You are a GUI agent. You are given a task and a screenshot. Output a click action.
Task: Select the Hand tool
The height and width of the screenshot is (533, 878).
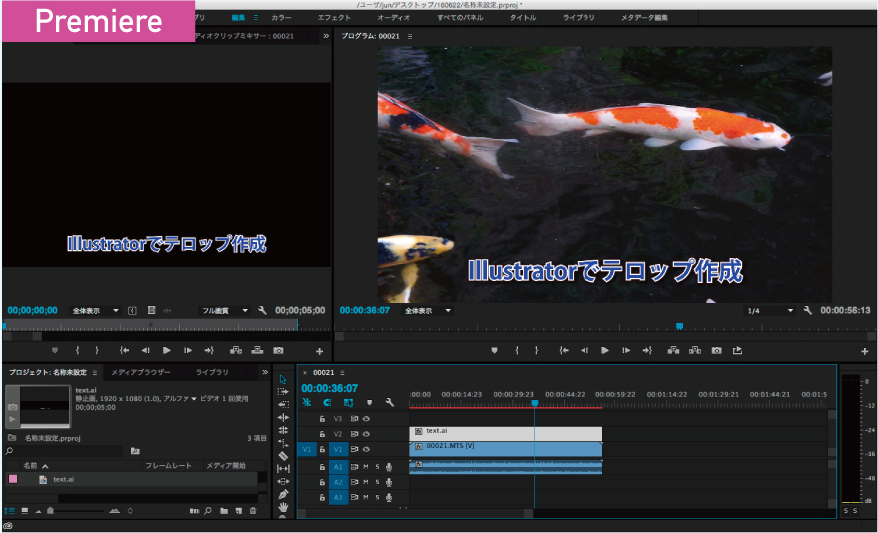coord(283,507)
